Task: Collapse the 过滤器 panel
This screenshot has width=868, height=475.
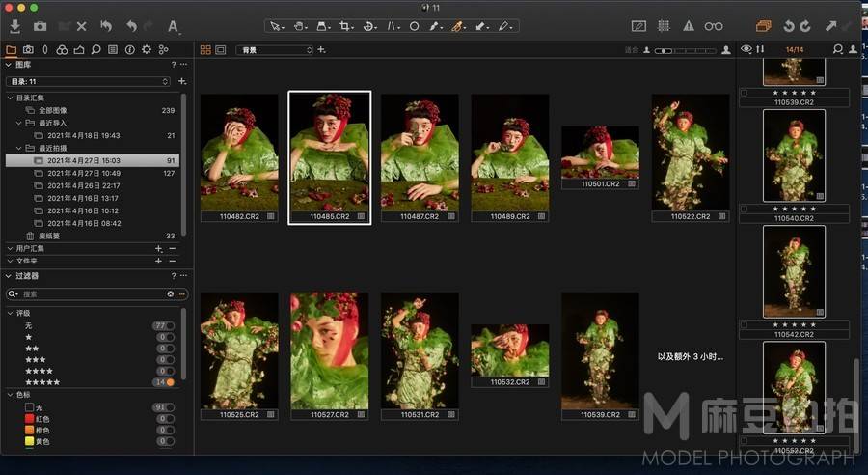Action: pos(9,275)
